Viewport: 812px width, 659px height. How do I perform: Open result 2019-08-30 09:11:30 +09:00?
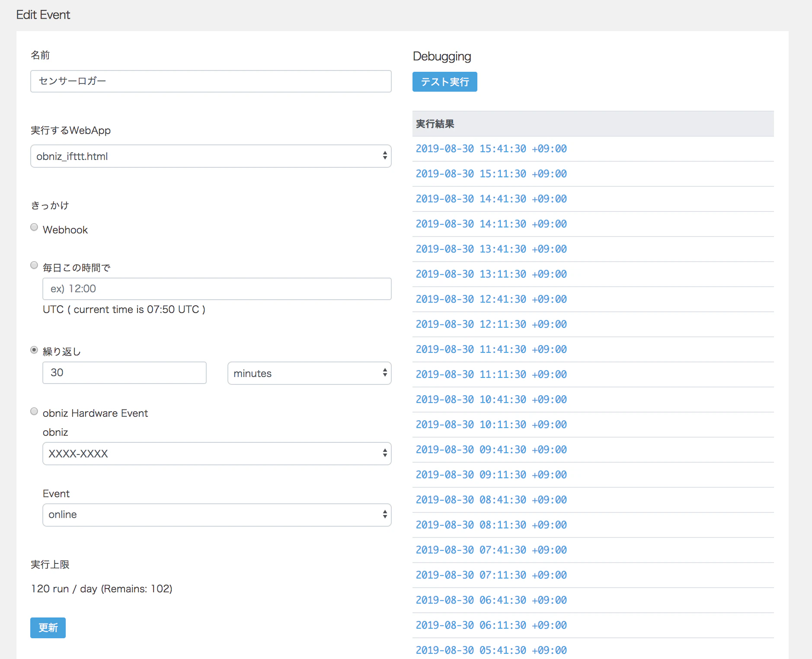click(x=491, y=475)
